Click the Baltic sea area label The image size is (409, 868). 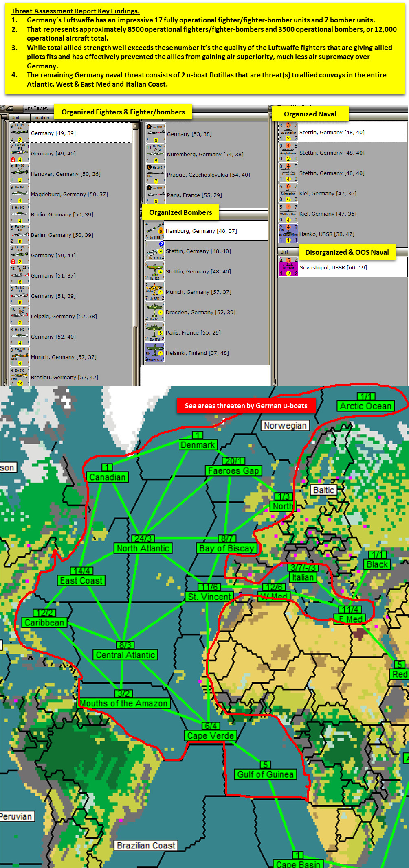pyautogui.click(x=324, y=490)
